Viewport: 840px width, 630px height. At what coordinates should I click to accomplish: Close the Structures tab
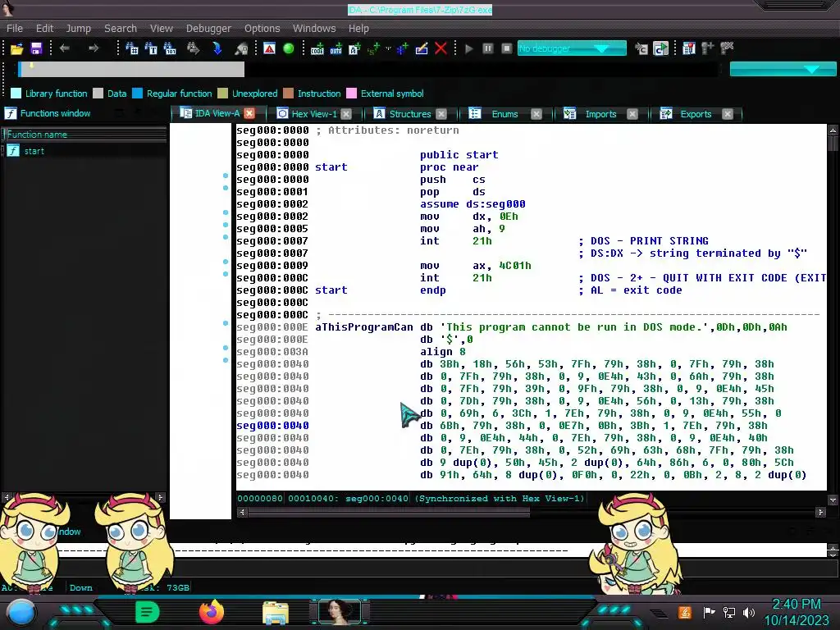[441, 113]
